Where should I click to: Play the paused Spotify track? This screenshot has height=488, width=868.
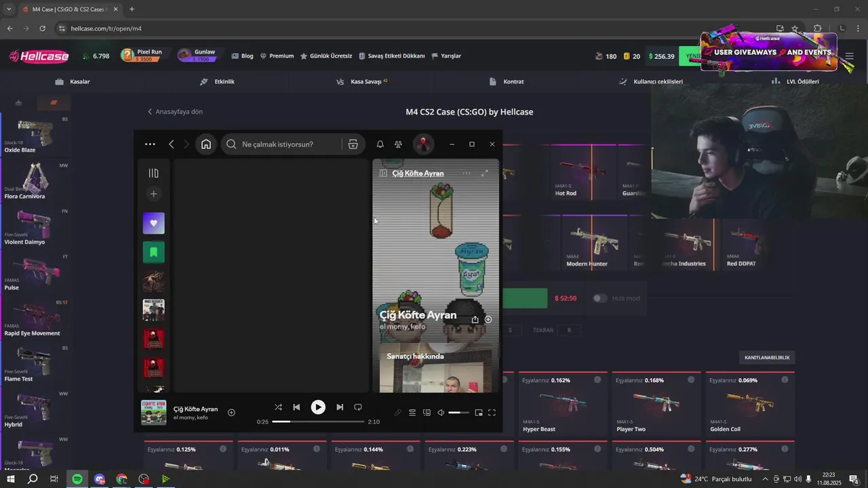[318, 407]
